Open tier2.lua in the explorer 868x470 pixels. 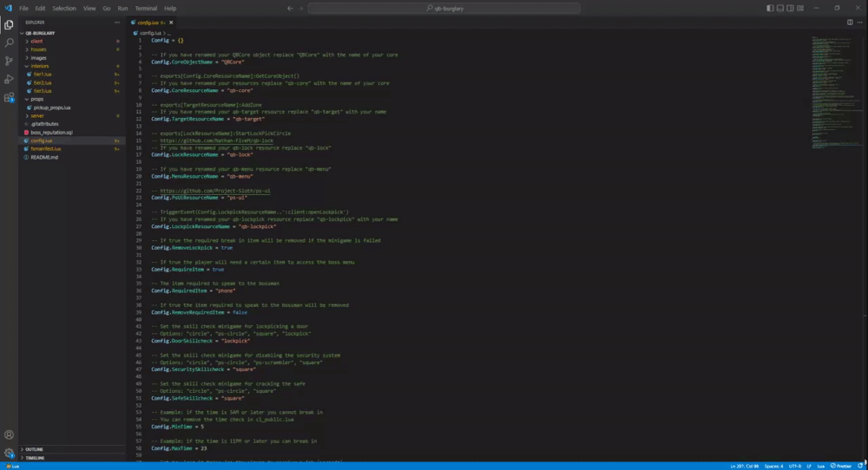coord(72,83)
